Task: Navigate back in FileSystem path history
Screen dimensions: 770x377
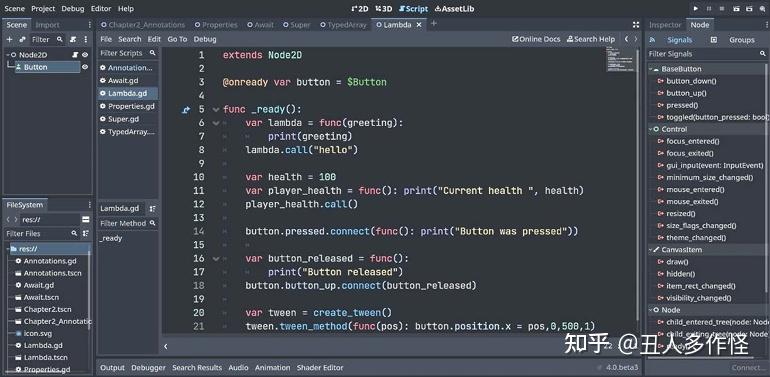Action: pos(8,219)
